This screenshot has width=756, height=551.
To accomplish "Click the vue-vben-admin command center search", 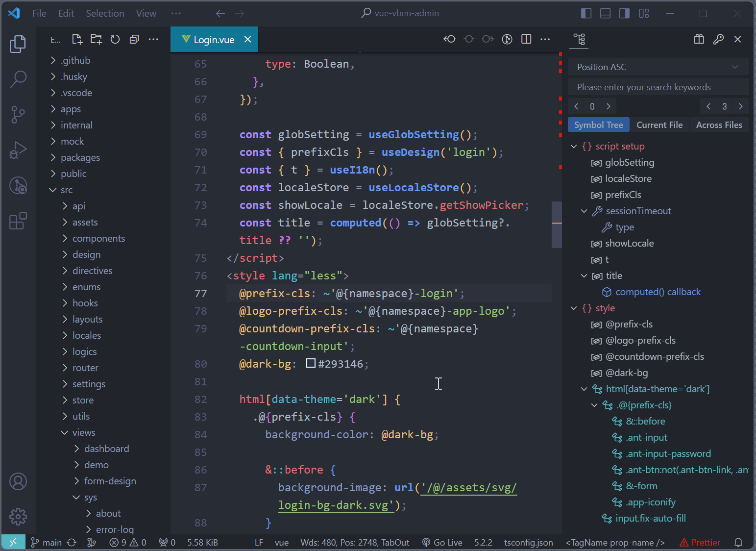I will tap(400, 13).
